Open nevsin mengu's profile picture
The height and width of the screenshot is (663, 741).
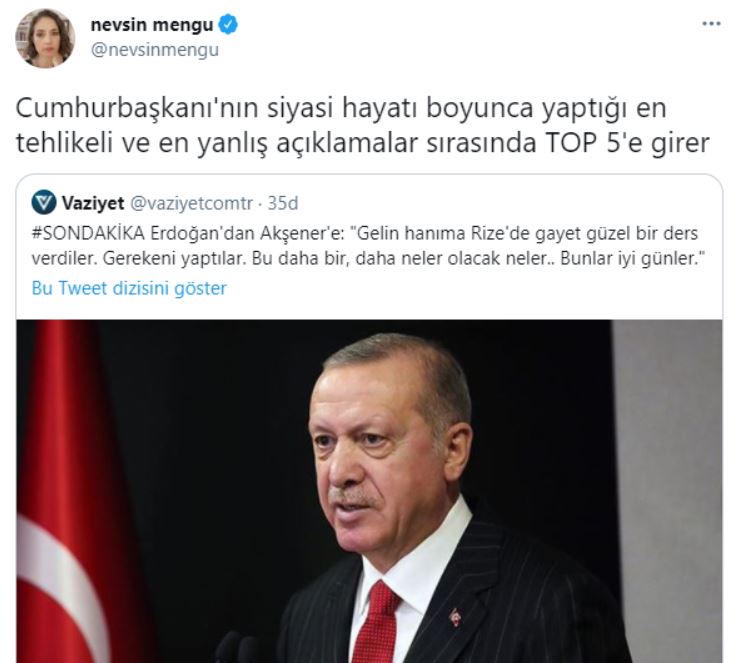45,38
